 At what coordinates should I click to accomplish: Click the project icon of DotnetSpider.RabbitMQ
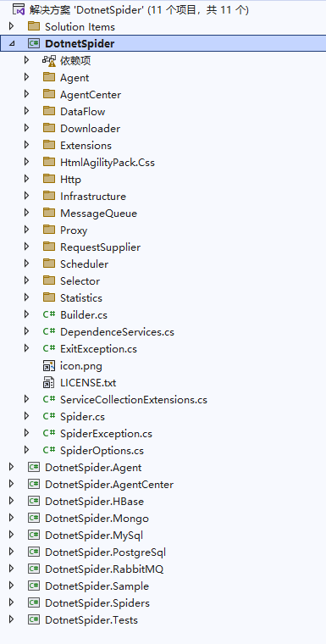coord(34,569)
